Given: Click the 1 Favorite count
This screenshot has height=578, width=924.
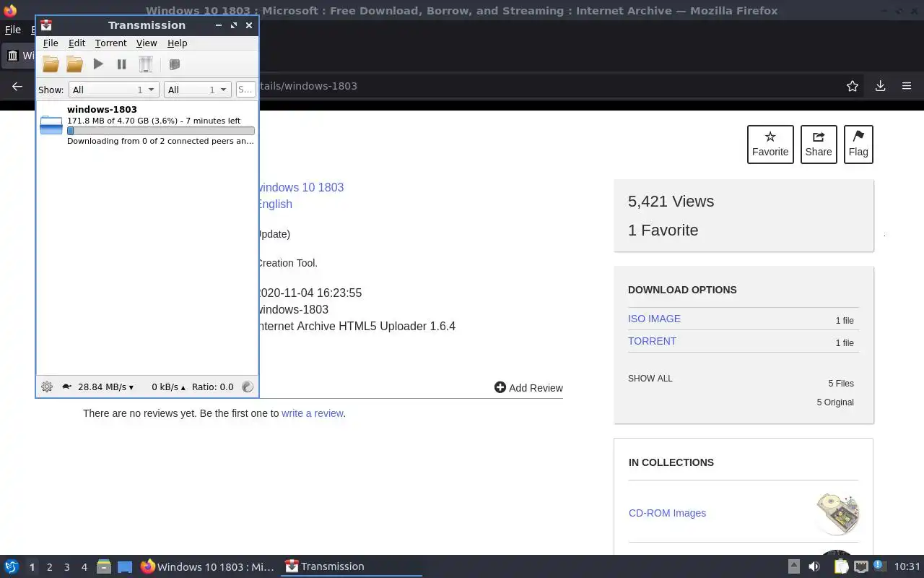Looking at the screenshot, I should (663, 230).
